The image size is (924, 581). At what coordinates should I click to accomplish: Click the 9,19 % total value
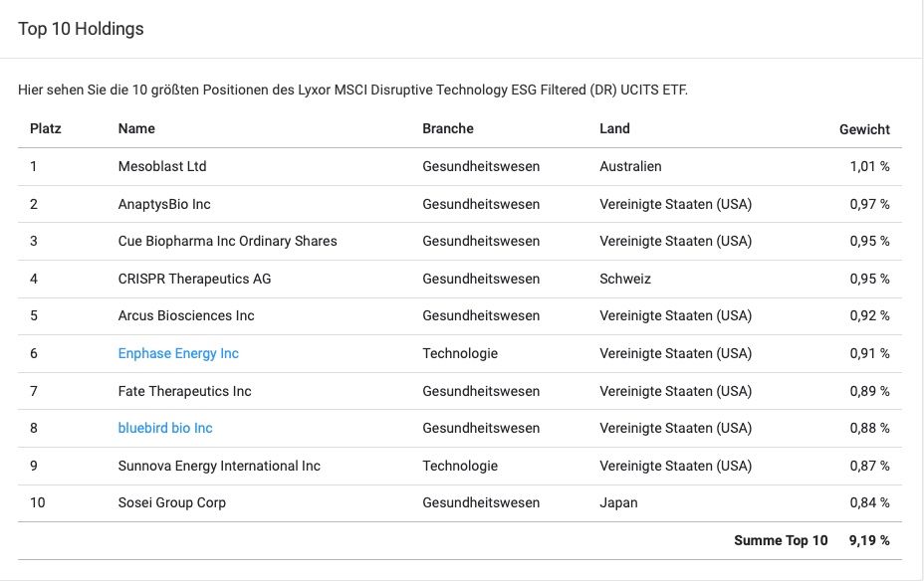868,540
